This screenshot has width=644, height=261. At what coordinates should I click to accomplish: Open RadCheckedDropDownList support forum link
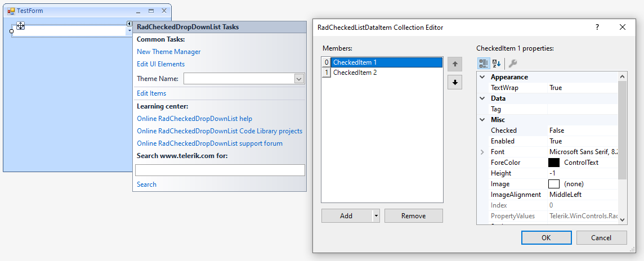coord(209,143)
